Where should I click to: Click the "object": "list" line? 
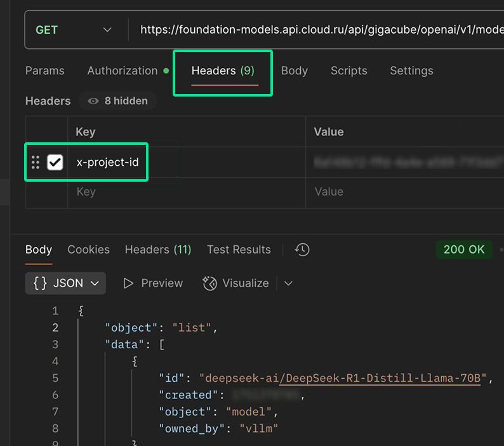click(161, 328)
